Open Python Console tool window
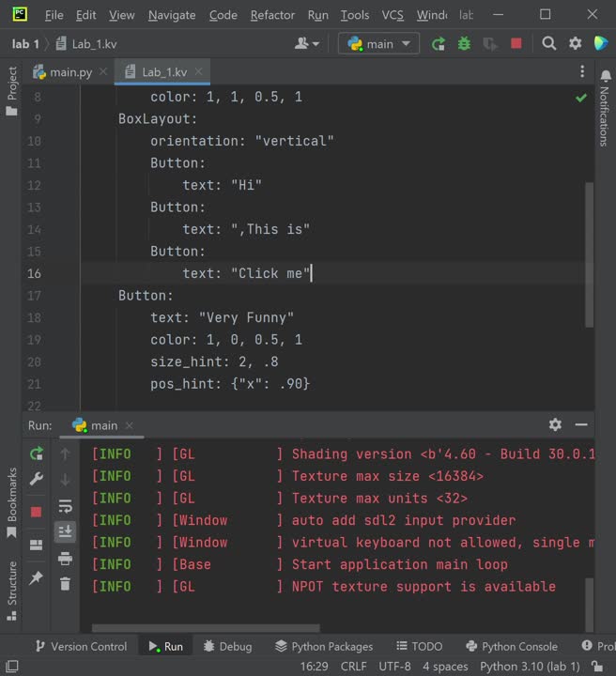The image size is (616, 676). point(510,646)
